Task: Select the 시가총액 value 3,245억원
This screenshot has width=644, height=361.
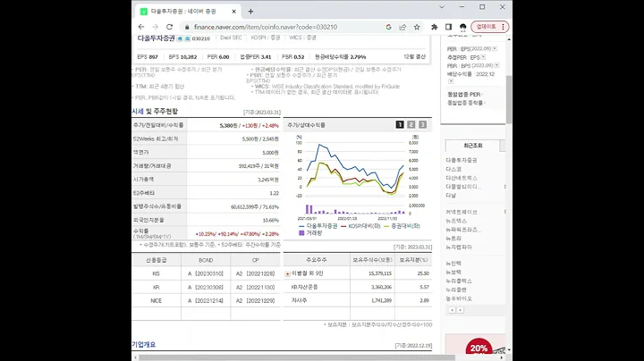Action: [x=268, y=180]
